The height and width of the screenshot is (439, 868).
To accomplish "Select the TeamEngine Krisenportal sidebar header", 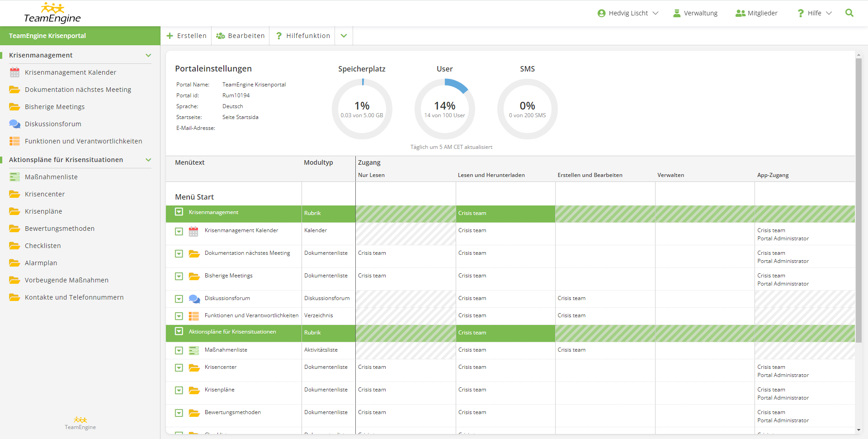I will 80,36.
